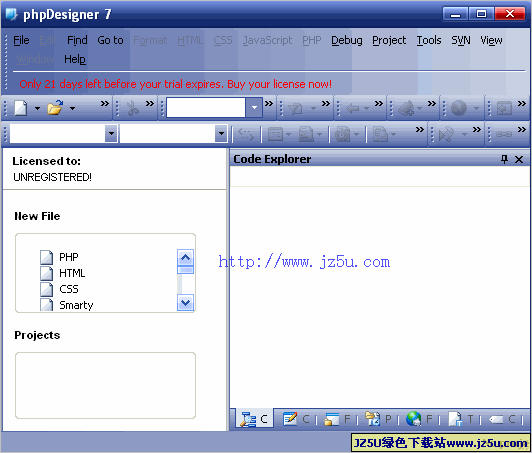The image size is (532, 453).
Task: Click the form-window toolbar icon
Action: (275, 134)
